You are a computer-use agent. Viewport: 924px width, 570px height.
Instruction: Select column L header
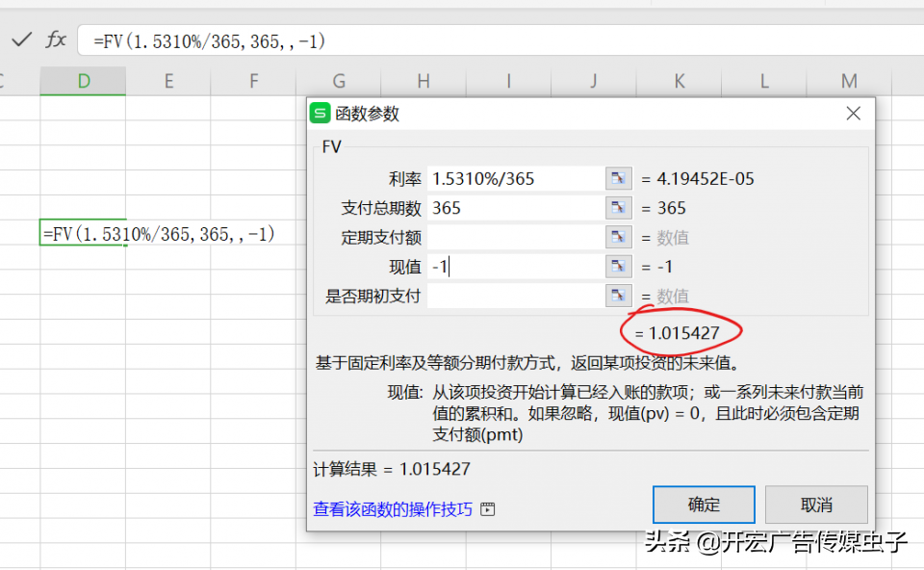click(x=763, y=81)
